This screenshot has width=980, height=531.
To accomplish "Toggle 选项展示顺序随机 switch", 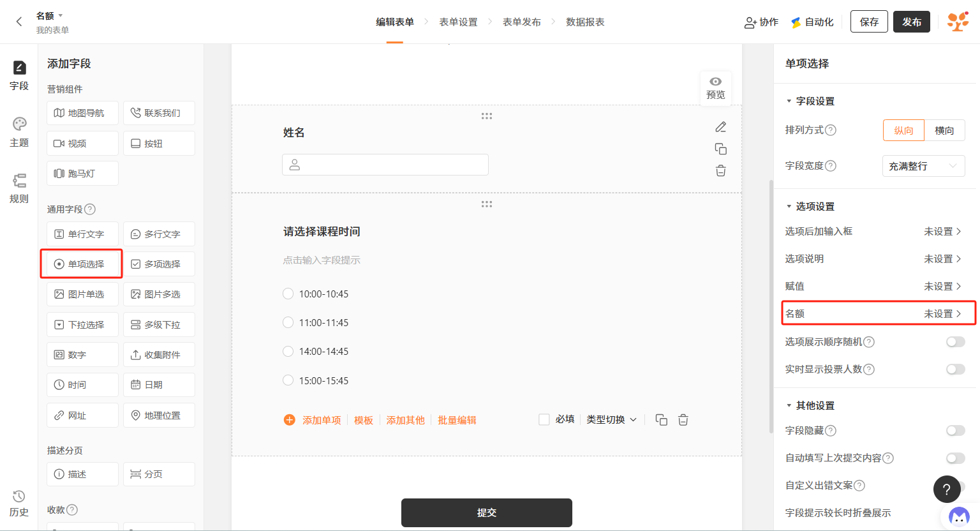I will click(x=955, y=342).
